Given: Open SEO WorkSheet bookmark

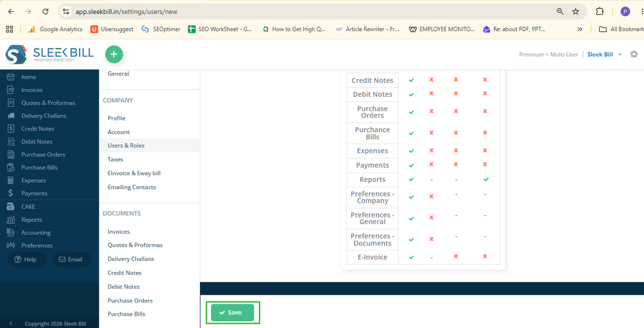Looking at the screenshot, I should pos(220,29).
